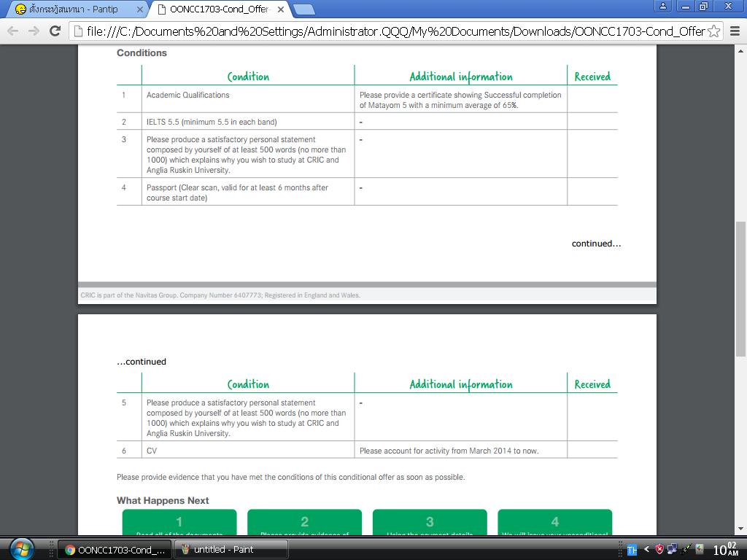Switch to Chrome OONCC1703-Cond taskbar button
747x560 pixels.
click(x=115, y=550)
